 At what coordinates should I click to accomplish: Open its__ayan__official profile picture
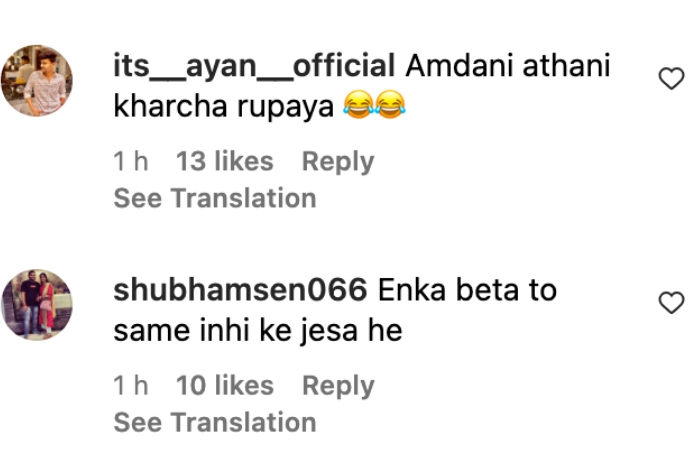[x=37, y=80]
